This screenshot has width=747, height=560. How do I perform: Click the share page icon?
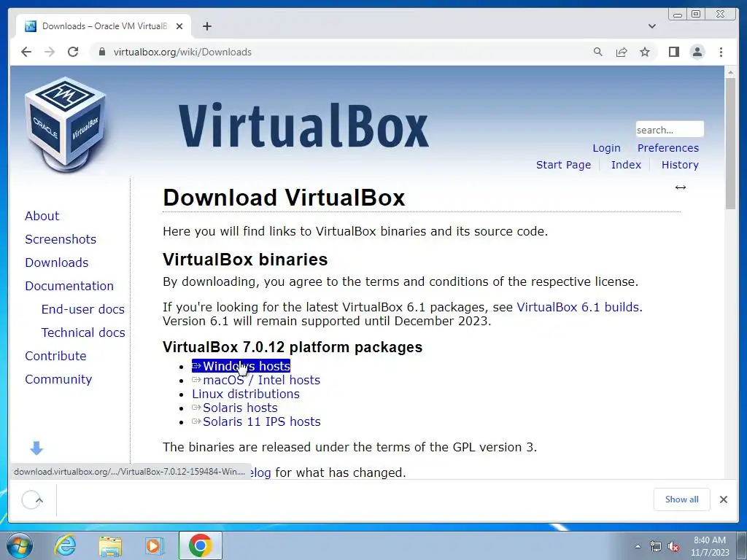click(622, 52)
